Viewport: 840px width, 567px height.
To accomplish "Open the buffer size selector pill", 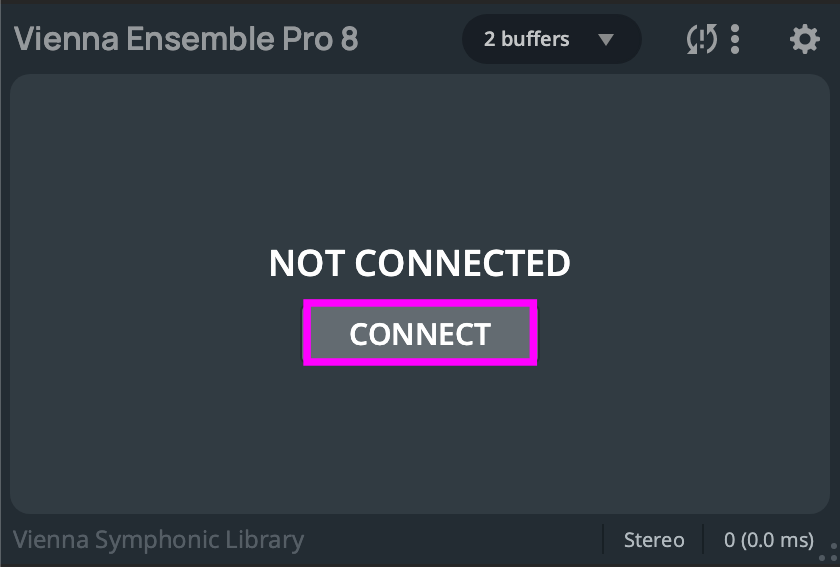I will pos(551,40).
